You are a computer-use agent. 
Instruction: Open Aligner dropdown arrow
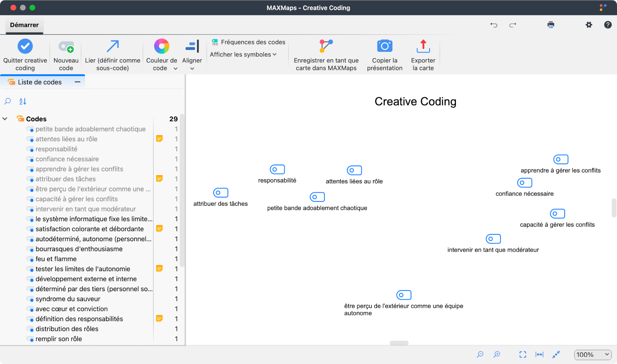tap(192, 68)
